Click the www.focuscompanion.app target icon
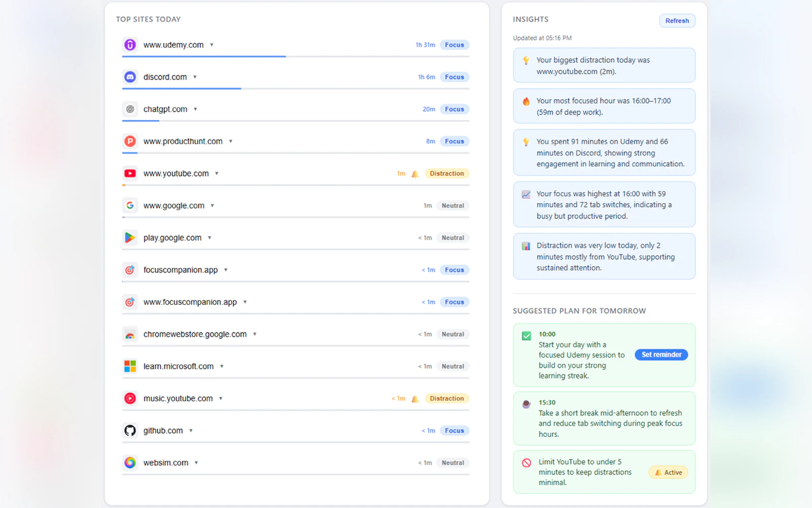The image size is (812, 508). coord(130,302)
